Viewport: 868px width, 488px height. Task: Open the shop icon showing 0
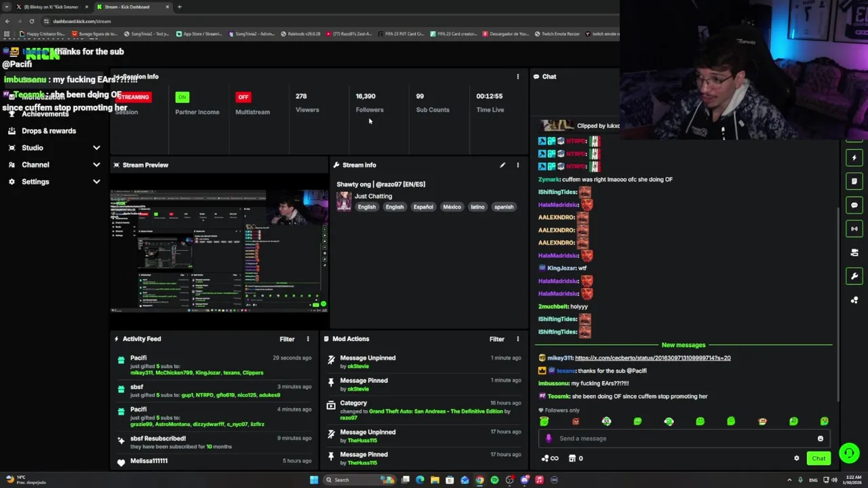[576, 458]
